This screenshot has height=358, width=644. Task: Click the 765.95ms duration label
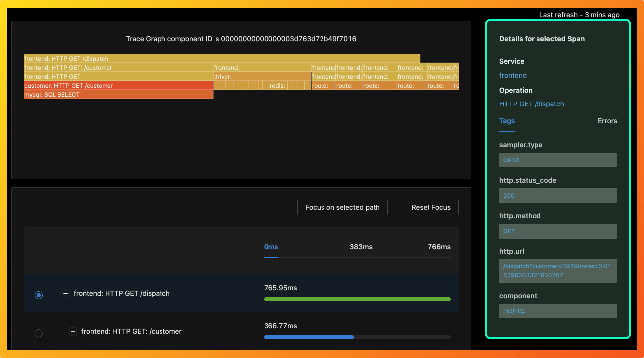280,288
